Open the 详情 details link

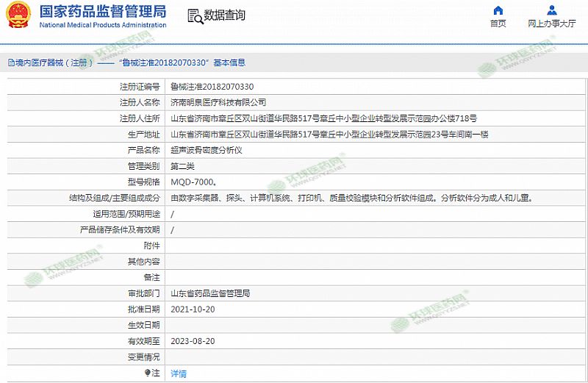coord(179,373)
